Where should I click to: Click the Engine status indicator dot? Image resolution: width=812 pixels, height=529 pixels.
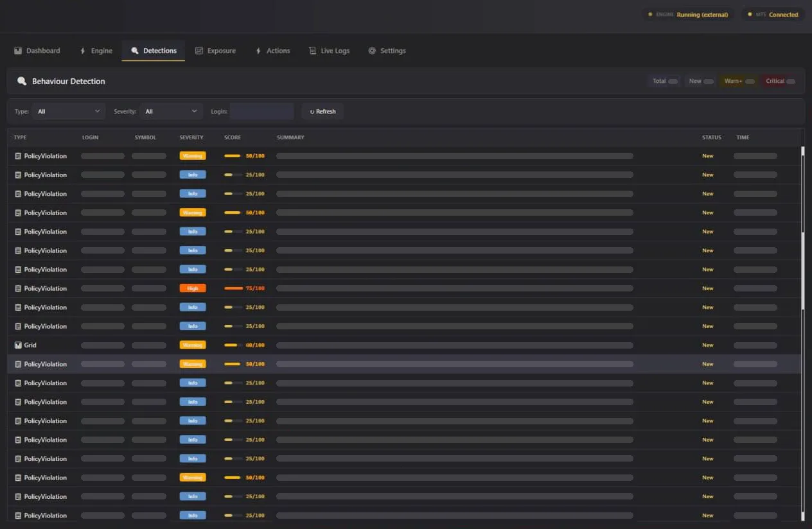pos(650,14)
